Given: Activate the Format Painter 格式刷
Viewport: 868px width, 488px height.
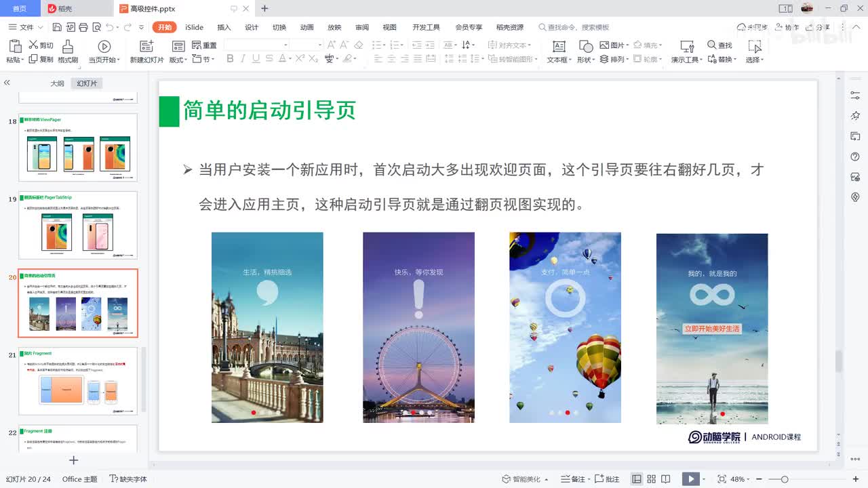Looking at the screenshot, I should 68,52.
